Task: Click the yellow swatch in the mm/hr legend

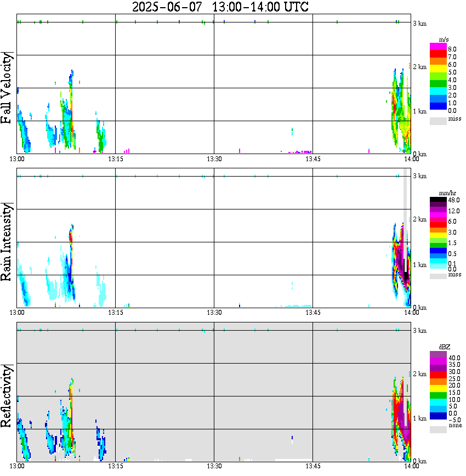Action: 438,235
